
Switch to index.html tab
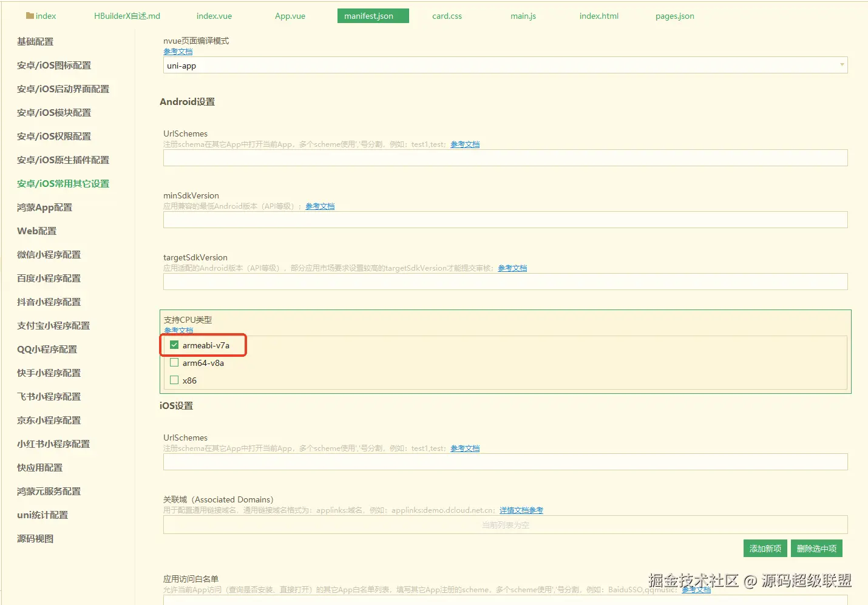click(x=598, y=16)
